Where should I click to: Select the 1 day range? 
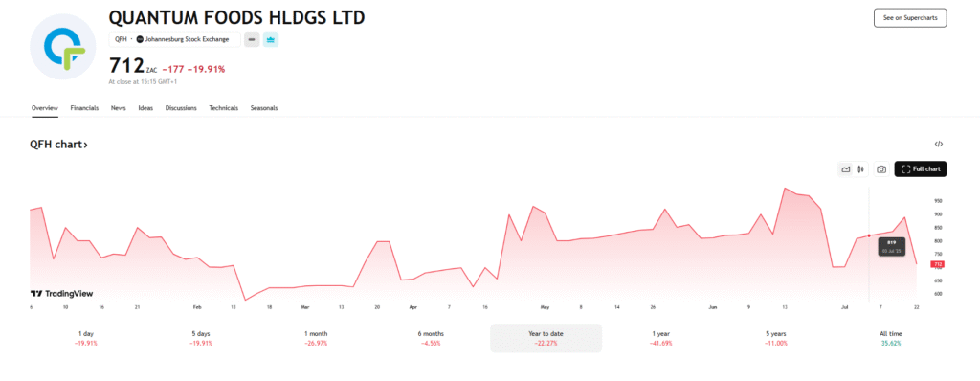pos(85,339)
